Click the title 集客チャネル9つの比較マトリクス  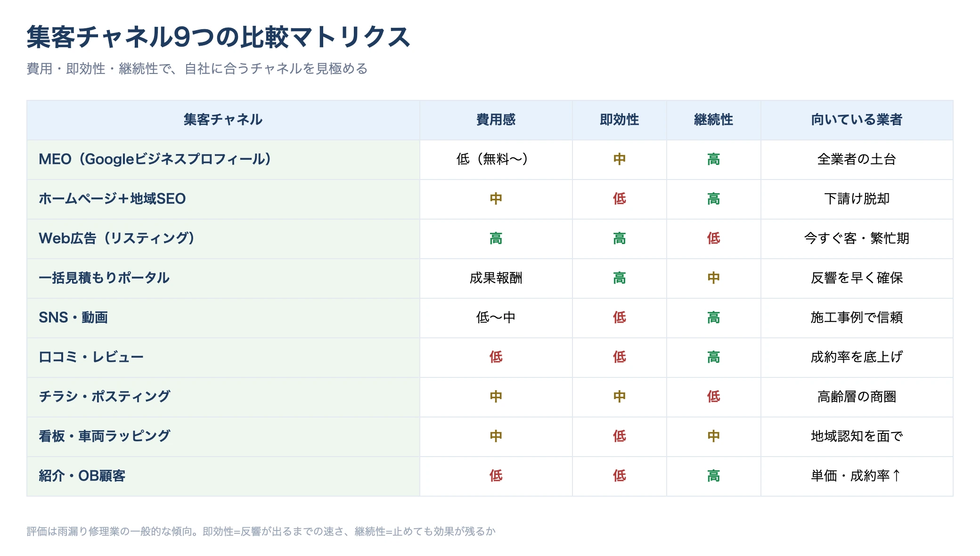coord(219,37)
